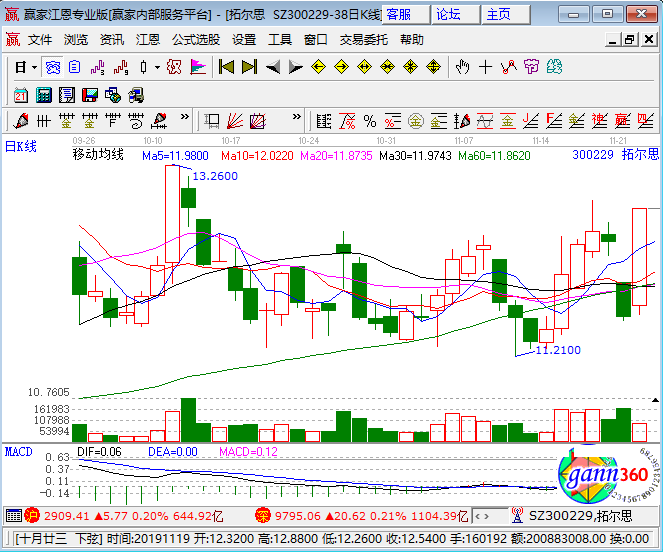Select the Gann square box tool
This screenshot has width=663, height=552.
(212, 121)
